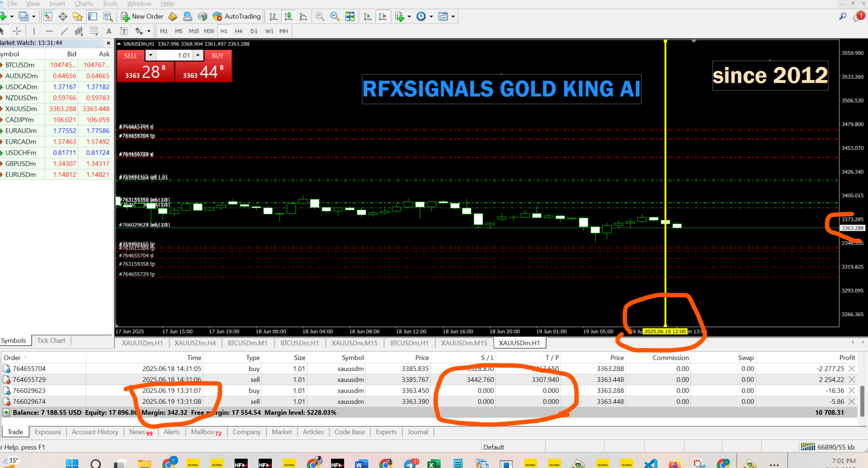Viewport: 868px width, 468px height.
Task: Select the crosshair tool
Action: tap(16, 31)
